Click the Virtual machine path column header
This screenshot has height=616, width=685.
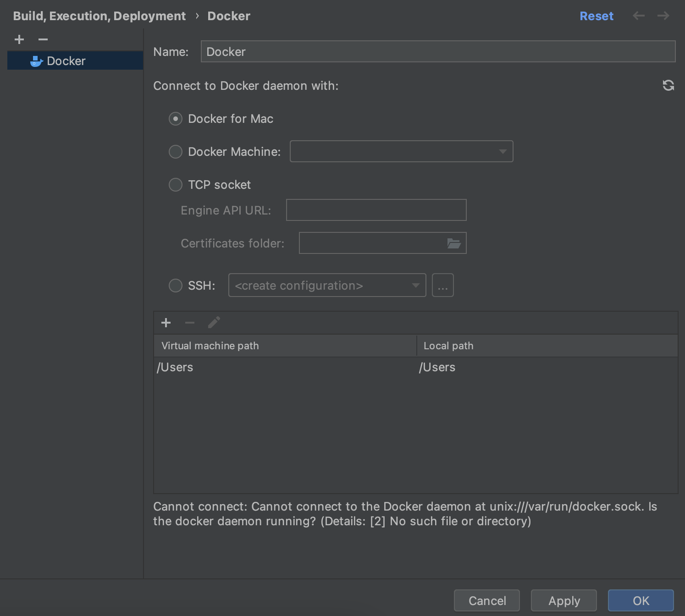[x=285, y=346]
